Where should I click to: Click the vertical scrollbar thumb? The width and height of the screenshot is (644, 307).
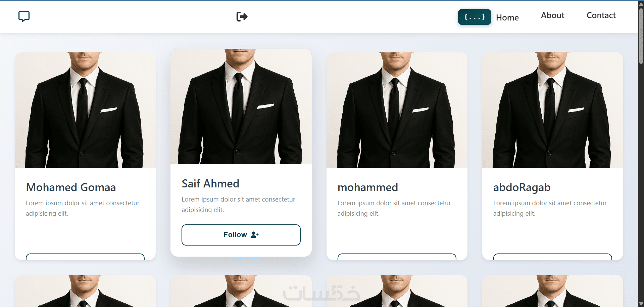point(641,36)
